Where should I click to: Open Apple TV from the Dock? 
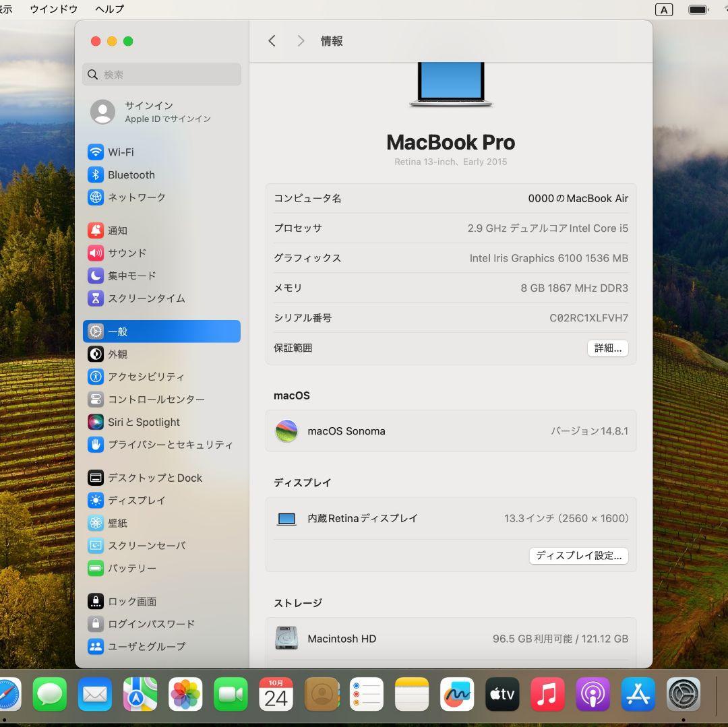[x=502, y=694]
